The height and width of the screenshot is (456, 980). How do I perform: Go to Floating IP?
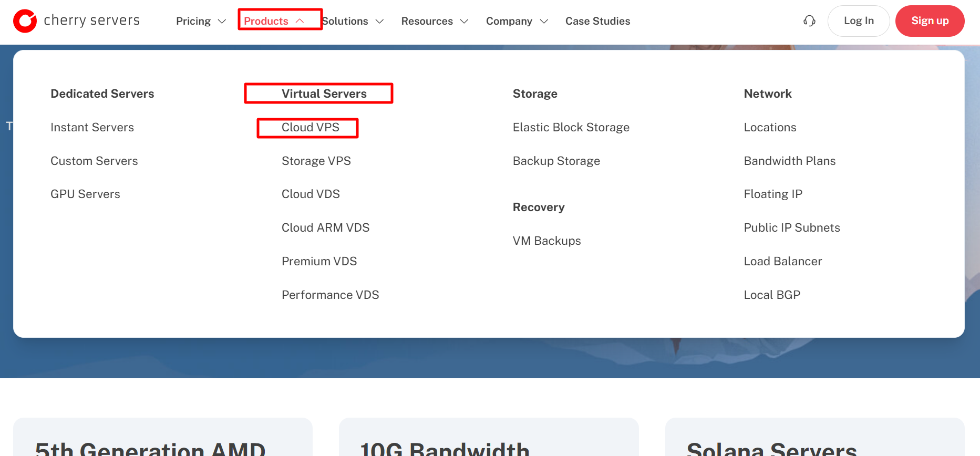773,194
